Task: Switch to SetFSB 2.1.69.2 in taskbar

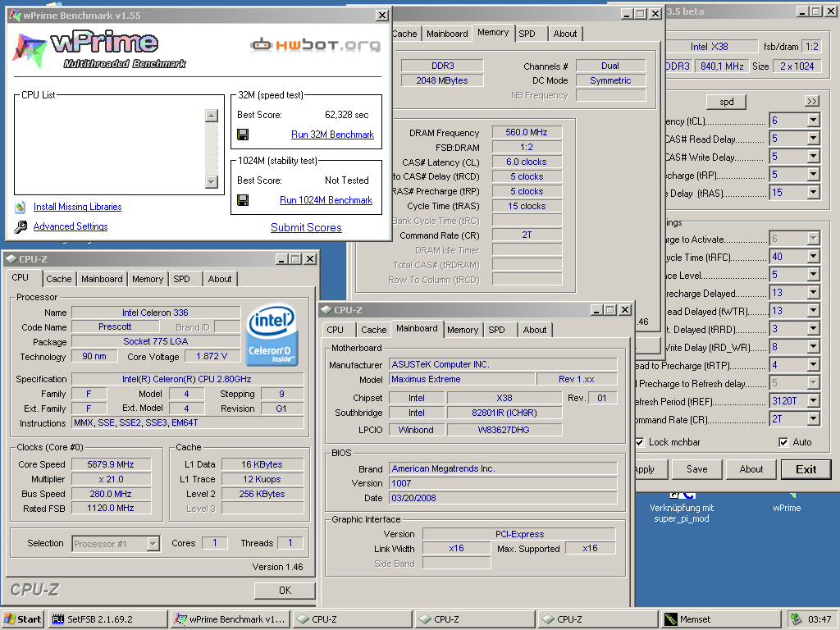Action: tap(107, 619)
